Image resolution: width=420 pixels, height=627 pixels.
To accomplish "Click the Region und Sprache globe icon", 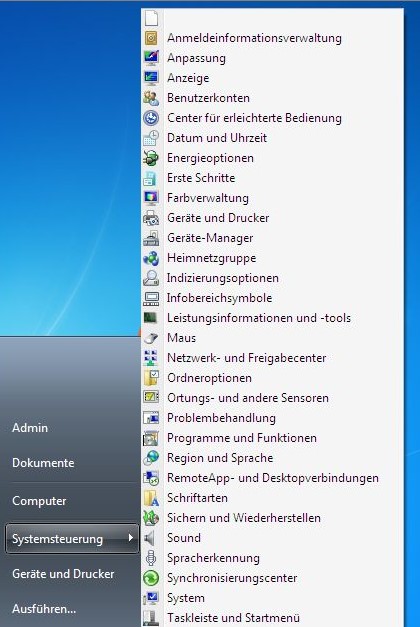I will (151, 458).
